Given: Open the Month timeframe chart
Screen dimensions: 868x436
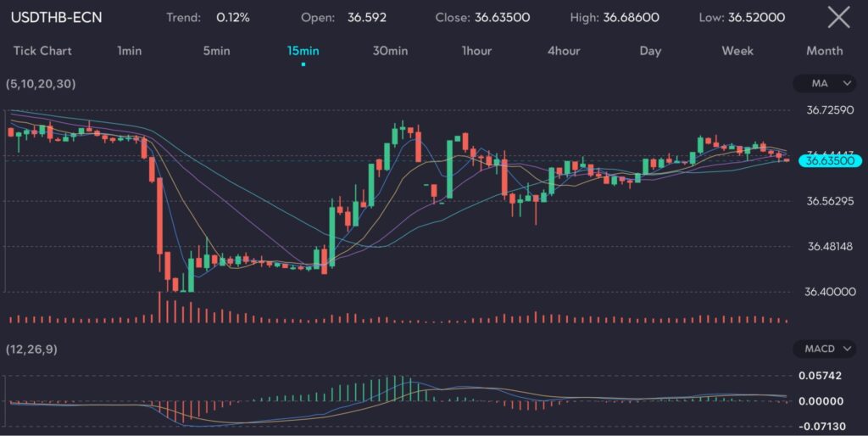Looking at the screenshot, I should pyautogui.click(x=824, y=51).
